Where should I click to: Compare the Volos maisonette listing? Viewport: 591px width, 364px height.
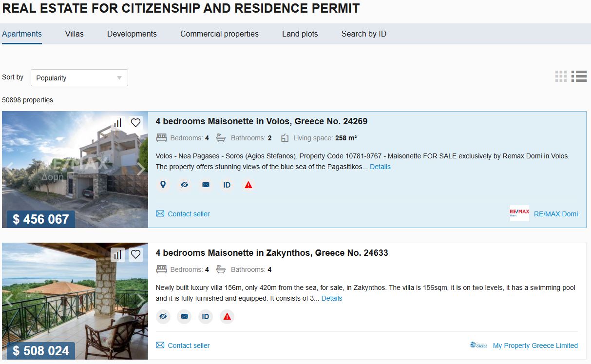(x=117, y=123)
